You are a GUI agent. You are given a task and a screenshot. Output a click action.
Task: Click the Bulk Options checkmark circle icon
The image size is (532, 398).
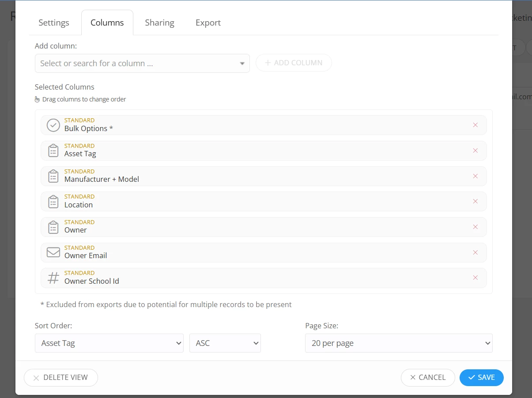click(53, 125)
